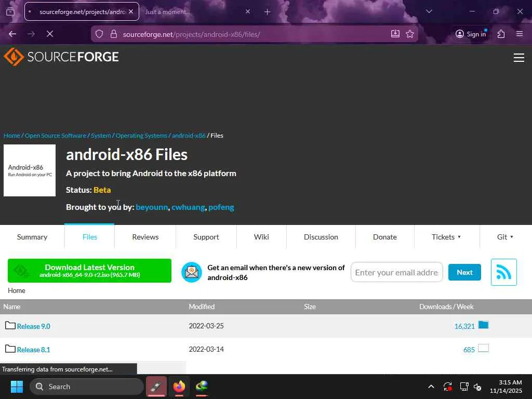Click the 16,321 downloads link
The image size is (532, 399).
click(464, 326)
